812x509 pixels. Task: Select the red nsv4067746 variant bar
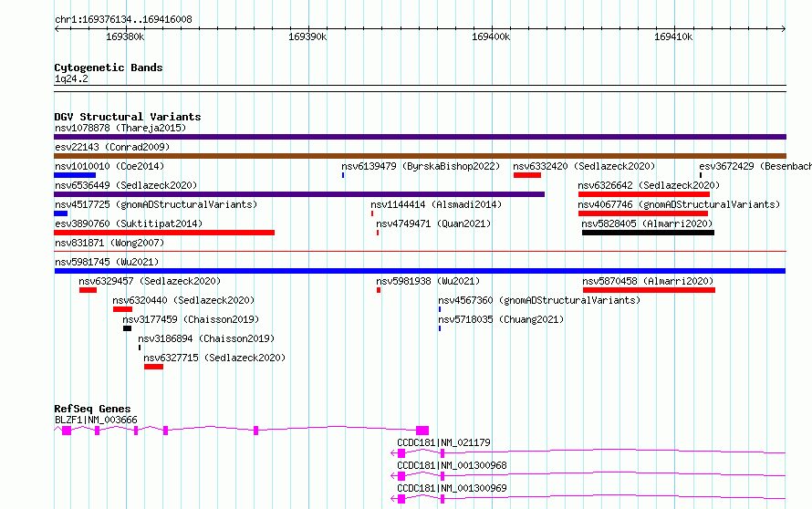pos(642,213)
